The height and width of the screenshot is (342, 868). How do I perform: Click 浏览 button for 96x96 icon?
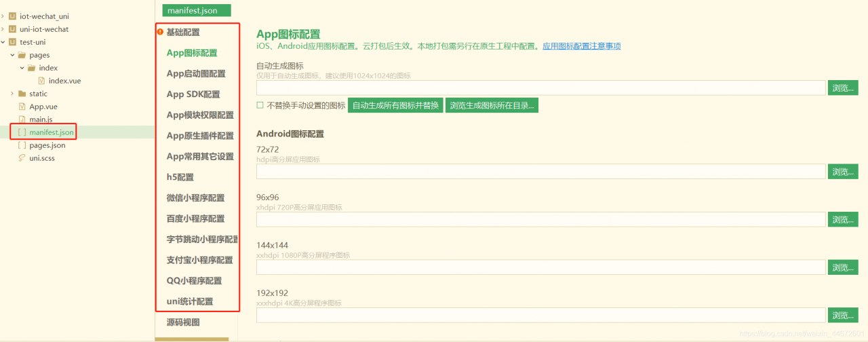843,219
